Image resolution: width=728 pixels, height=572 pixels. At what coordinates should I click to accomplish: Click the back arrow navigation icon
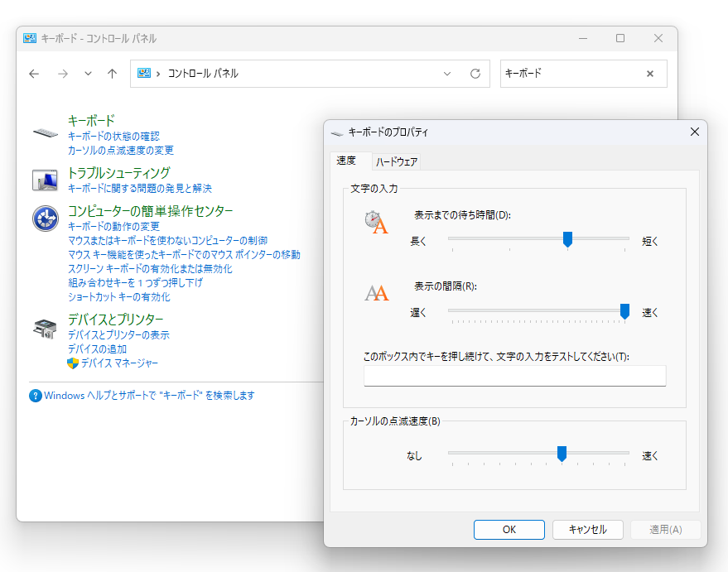pos(33,74)
